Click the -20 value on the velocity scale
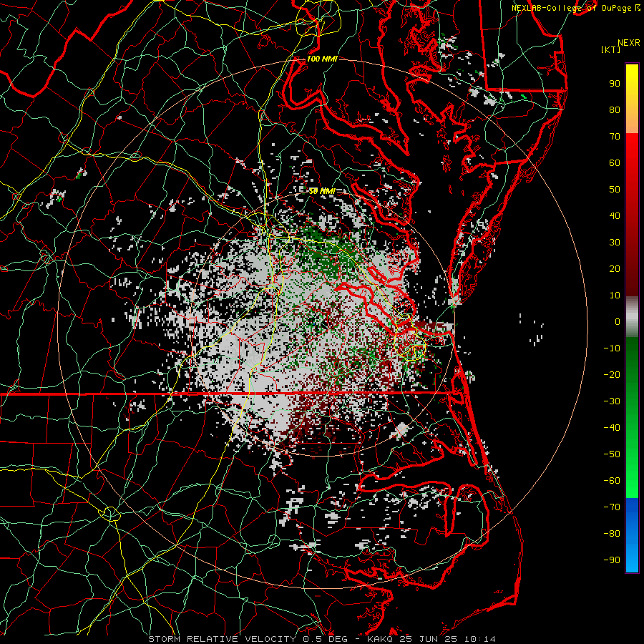The width and height of the screenshot is (644, 644). tap(612, 374)
